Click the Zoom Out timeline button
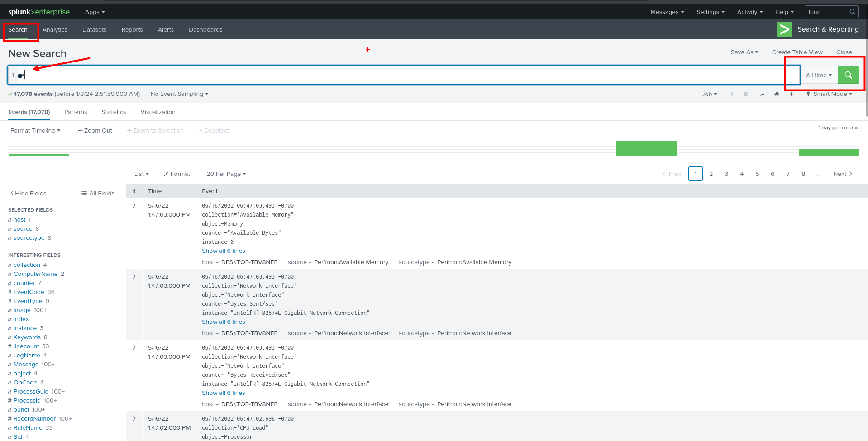This screenshot has width=868, height=441. 95,131
